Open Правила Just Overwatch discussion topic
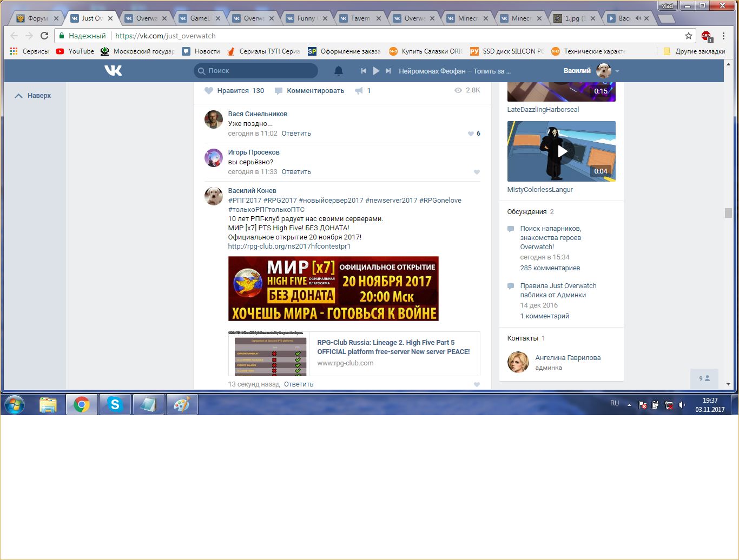The image size is (739, 560). click(x=558, y=290)
